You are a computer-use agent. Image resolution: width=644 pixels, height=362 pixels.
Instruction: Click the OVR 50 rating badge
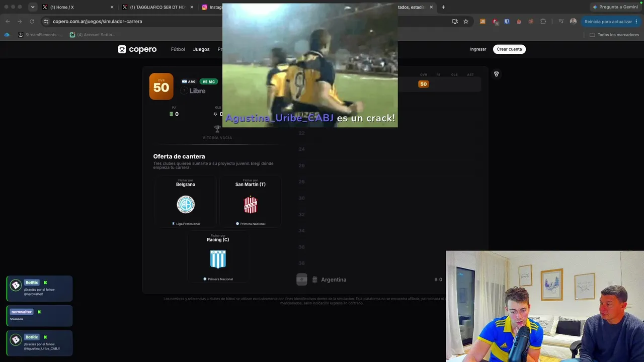click(x=161, y=86)
